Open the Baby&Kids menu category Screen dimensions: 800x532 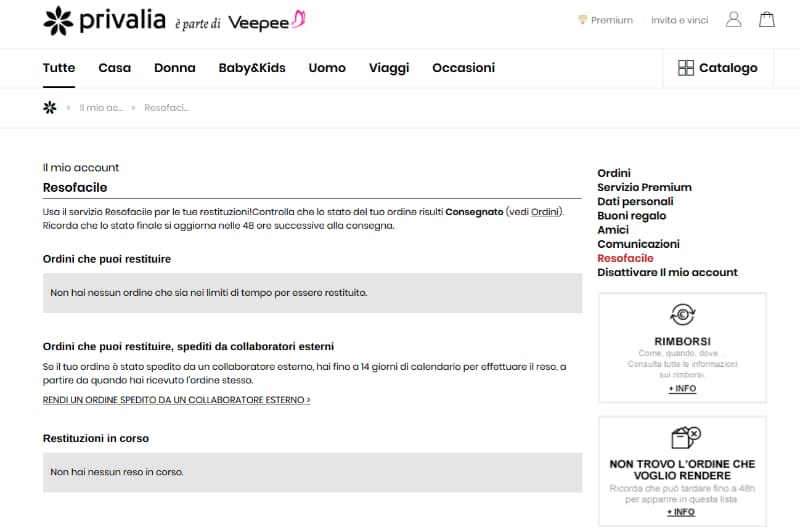(x=252, y=68)
